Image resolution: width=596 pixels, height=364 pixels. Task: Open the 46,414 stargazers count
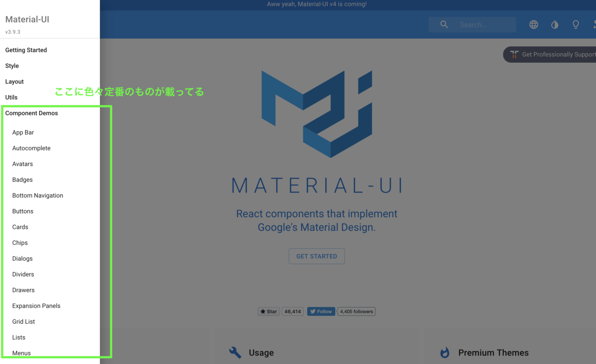pos(293,311)
